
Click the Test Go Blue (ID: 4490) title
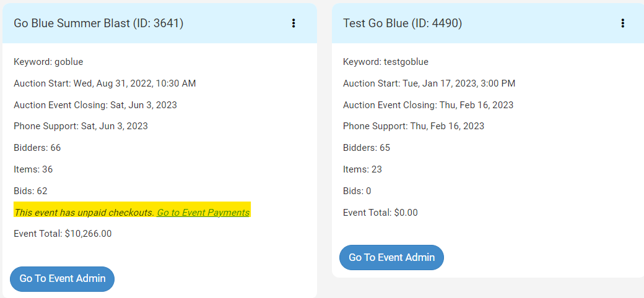tap(402, 23)
